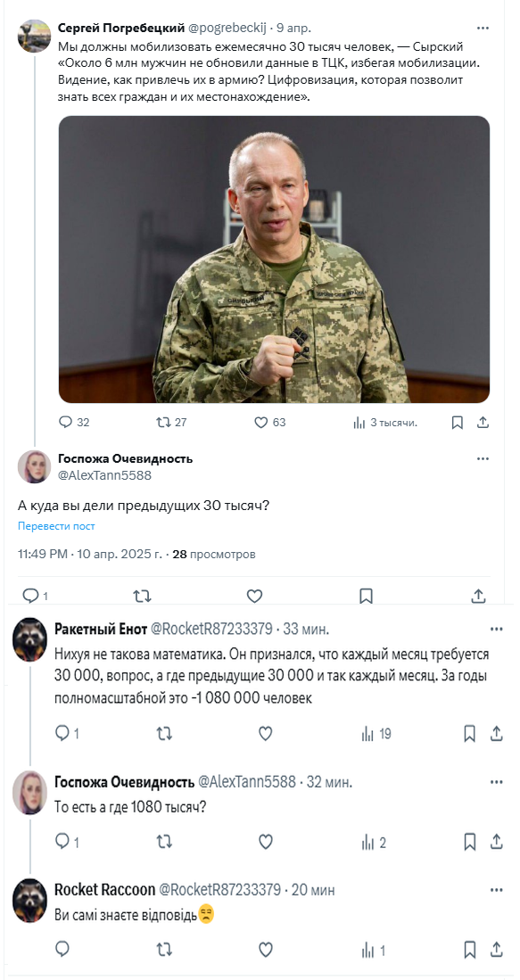Bookmark Сергей Погребецкий's post
Viewport: 520px width, 980px height.
(x=457, y=423)
